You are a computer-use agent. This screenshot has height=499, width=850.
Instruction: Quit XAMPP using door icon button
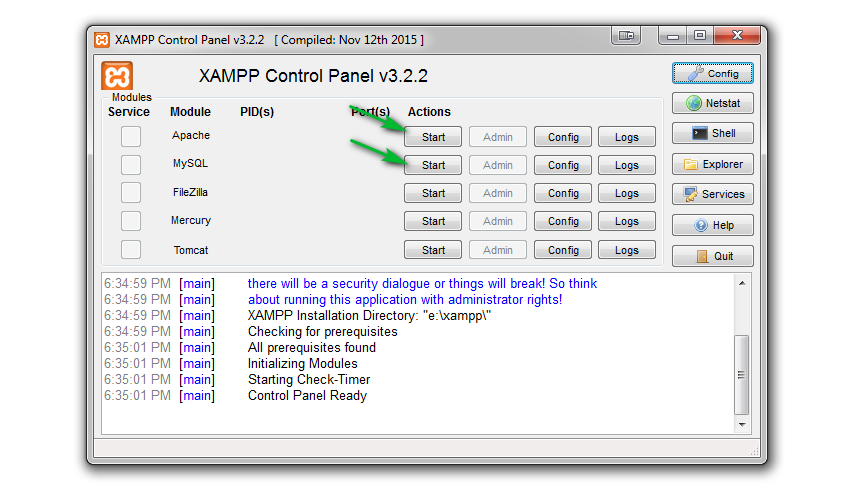click(712, 256)
